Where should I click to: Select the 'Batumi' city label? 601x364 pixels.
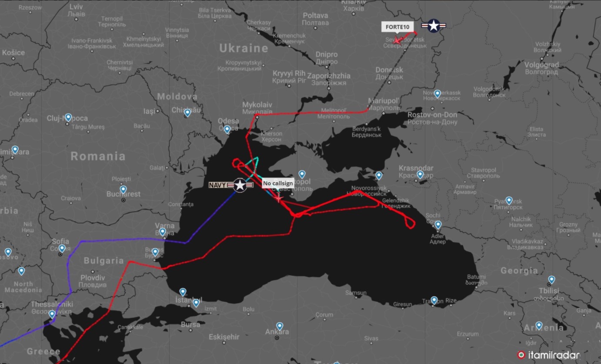click(476, 277)
